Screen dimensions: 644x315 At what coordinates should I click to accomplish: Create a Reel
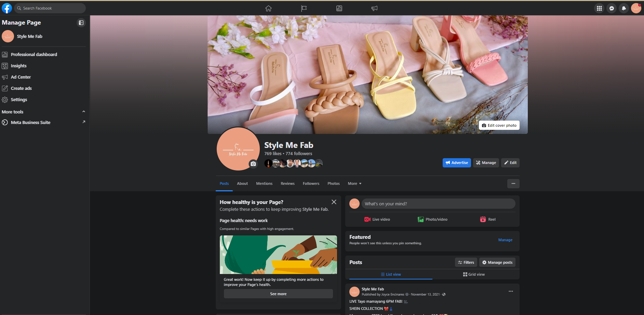click(488, 219)
